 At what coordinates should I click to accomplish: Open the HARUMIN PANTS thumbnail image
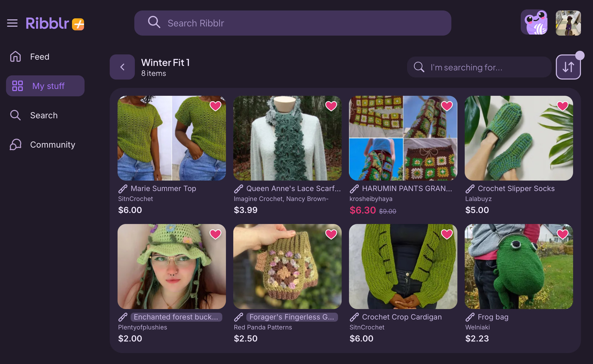coord(403,138)
